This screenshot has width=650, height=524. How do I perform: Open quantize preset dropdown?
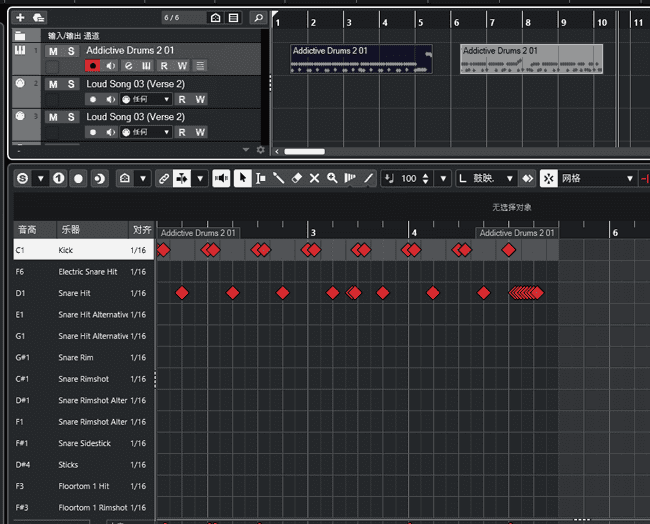[509, 179]
